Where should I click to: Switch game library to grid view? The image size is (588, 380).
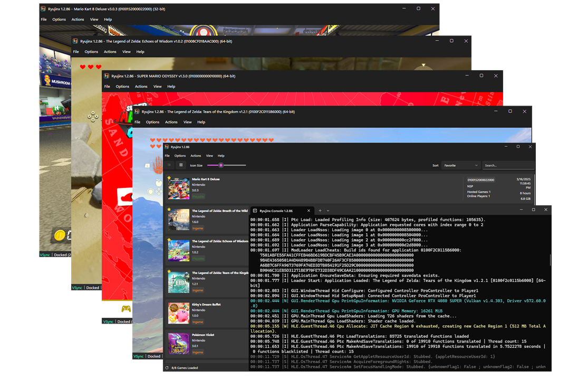pos(181,165)
